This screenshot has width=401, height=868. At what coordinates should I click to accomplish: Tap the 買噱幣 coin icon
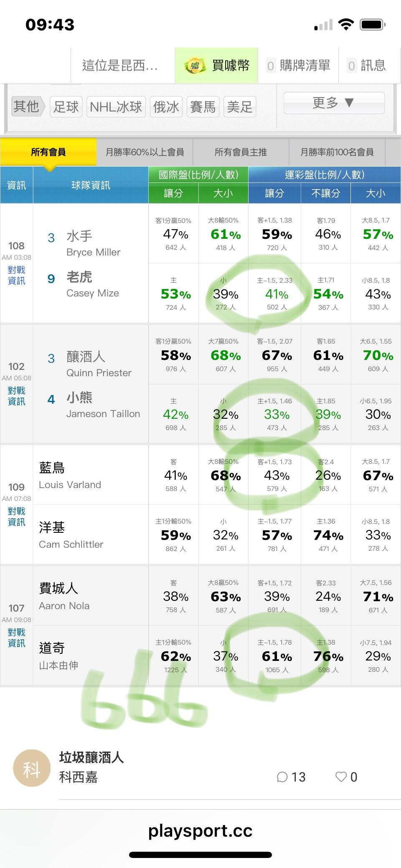[195, 66]
